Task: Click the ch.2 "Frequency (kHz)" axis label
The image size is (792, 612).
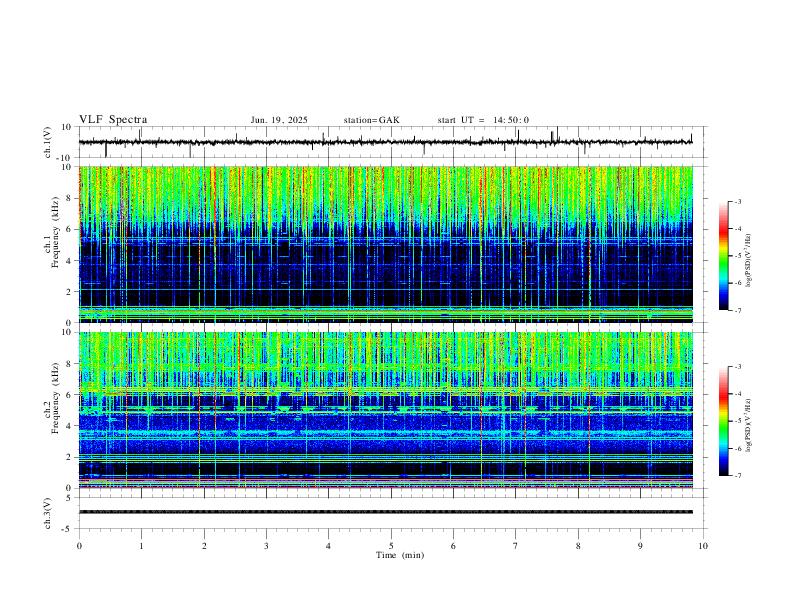Action: 55,398
